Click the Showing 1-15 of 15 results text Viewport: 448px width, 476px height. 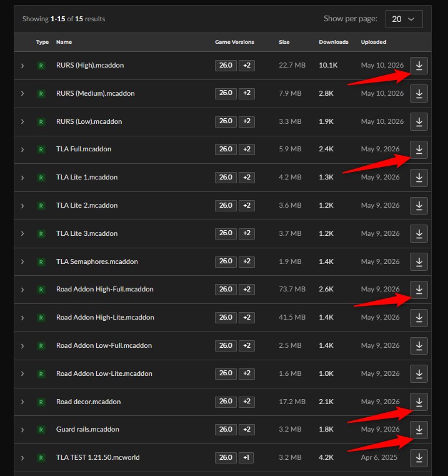64,19
